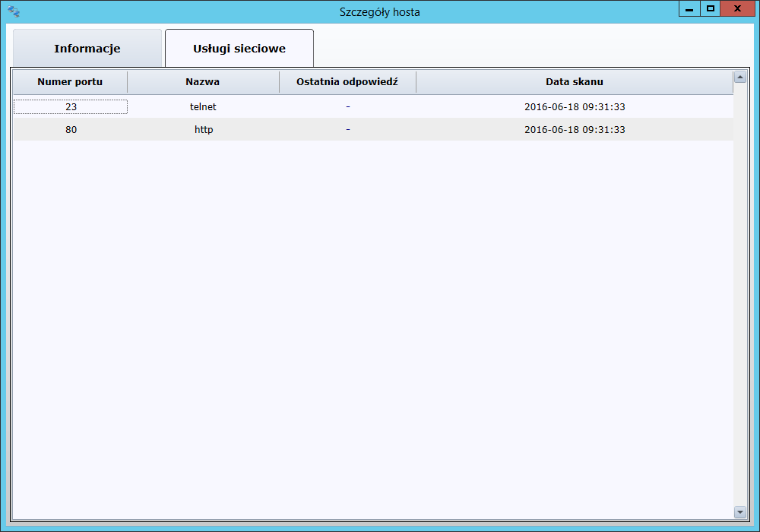
Task: Click the telnet service name cell
Action: (203, 107)
